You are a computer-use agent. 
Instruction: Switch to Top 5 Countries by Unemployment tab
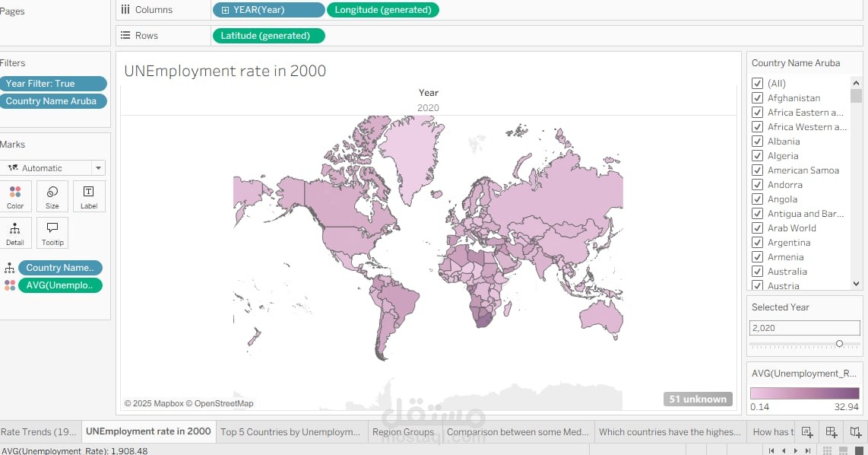click(x=290, y=431)
